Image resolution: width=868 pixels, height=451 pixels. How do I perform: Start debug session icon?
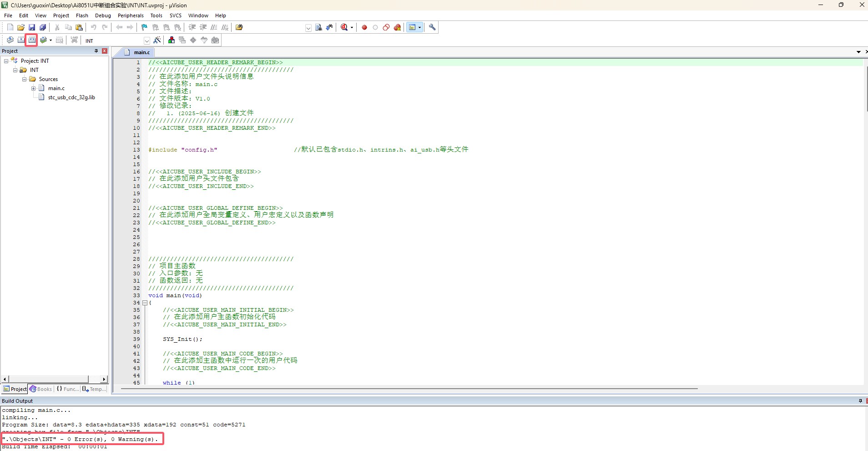pyautogui.click(x=344, y=27)
